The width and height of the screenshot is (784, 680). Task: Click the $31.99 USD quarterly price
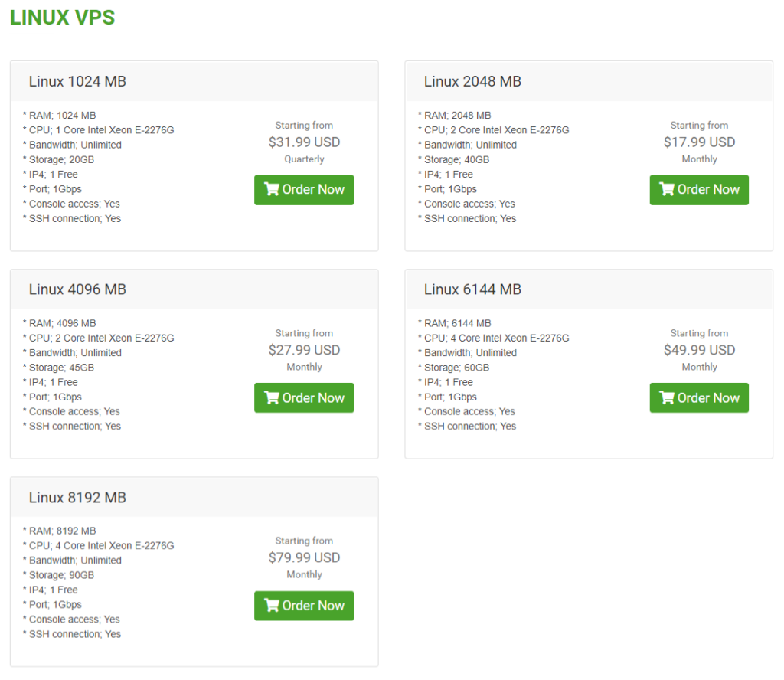pos(304,142)
